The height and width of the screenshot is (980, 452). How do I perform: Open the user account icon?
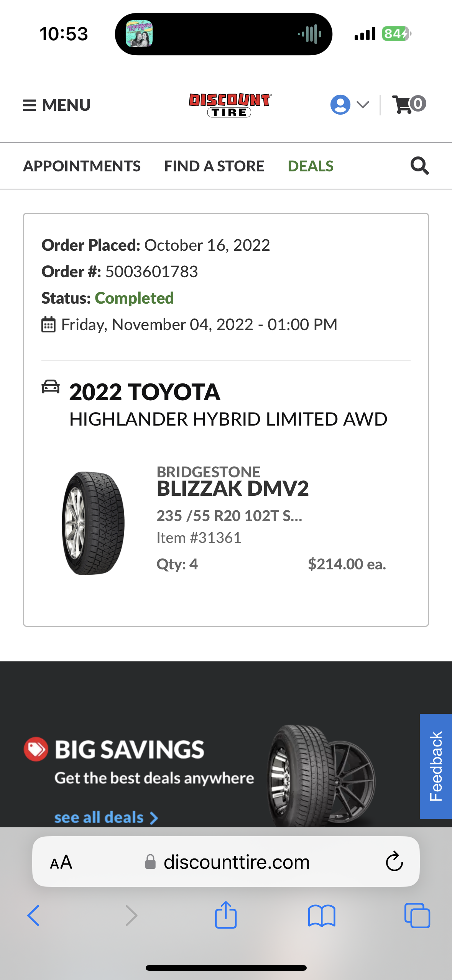click(340, 104)
